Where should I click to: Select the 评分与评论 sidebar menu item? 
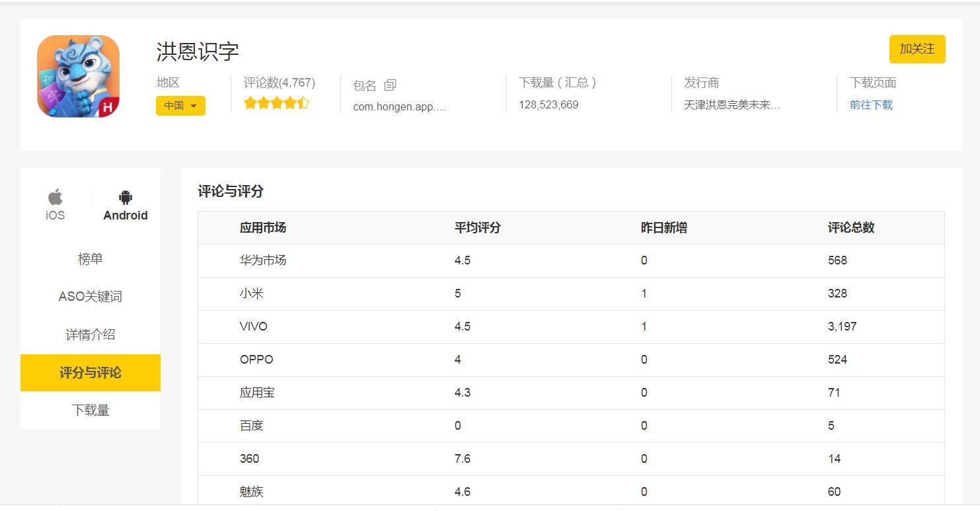click(91, 373)
